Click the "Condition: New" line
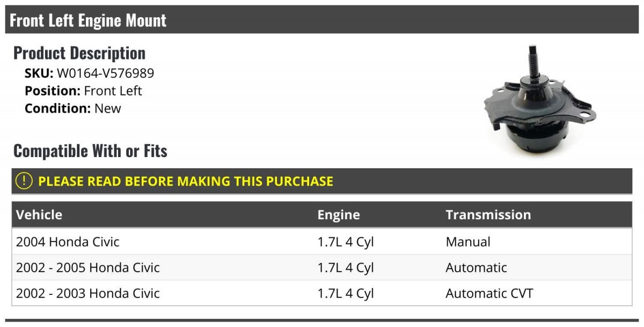The width and height of the screenshot is (644, 327). tap(73, 108)
